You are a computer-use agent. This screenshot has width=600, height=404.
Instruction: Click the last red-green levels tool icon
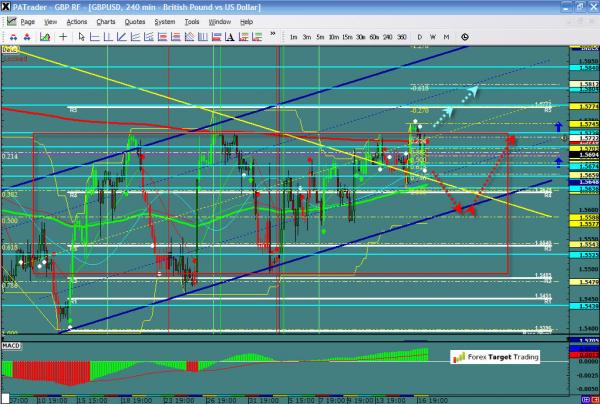[257, 37]
